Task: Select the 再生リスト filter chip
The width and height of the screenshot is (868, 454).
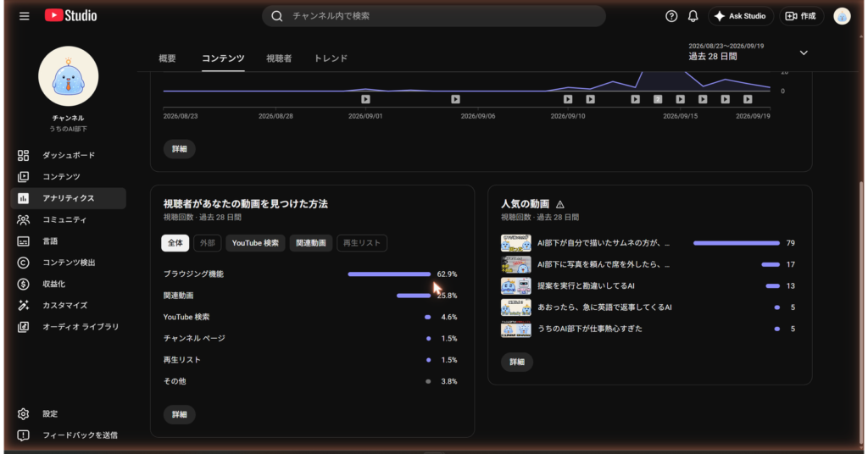Action: click(362, 243)
